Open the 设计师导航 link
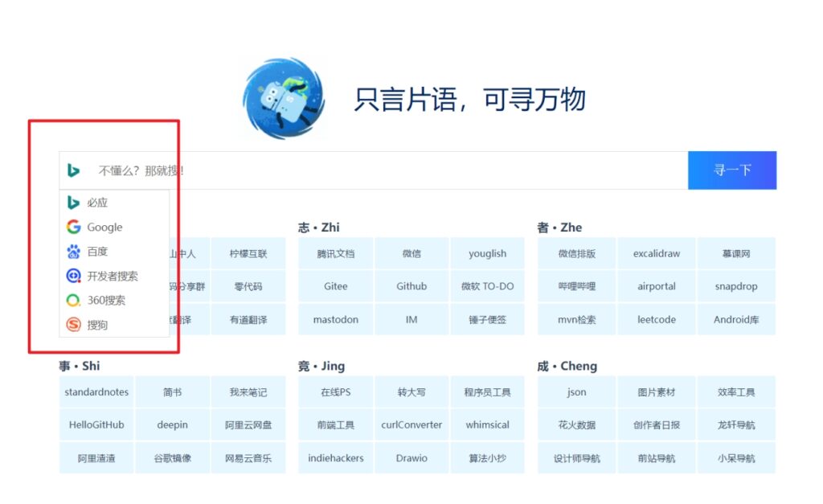 pos(577,458)
